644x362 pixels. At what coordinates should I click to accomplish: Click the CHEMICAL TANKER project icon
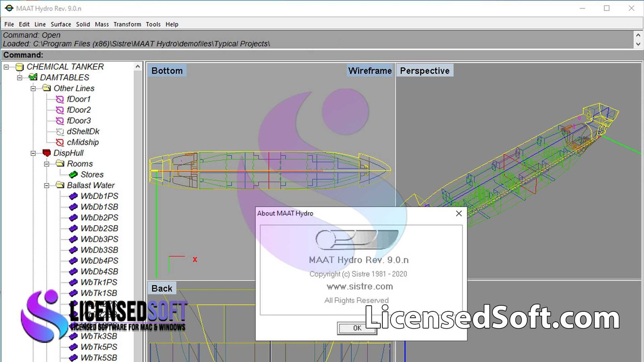pos(20,67)
